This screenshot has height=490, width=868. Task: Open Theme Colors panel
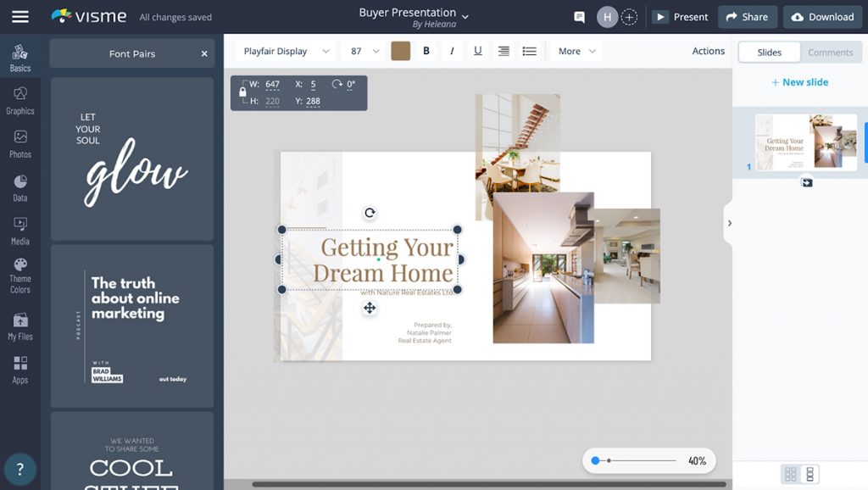point(20,276)
